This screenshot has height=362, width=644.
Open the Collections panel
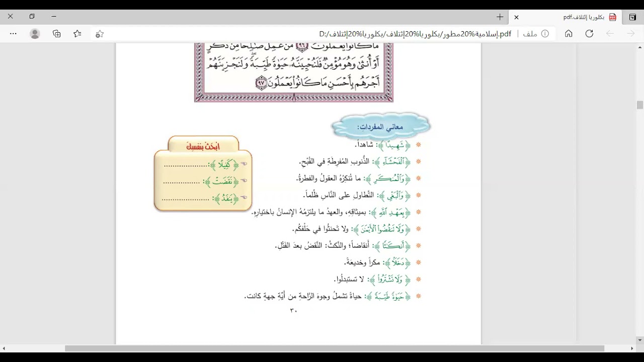pyautogui.click(x=56, y=34)
